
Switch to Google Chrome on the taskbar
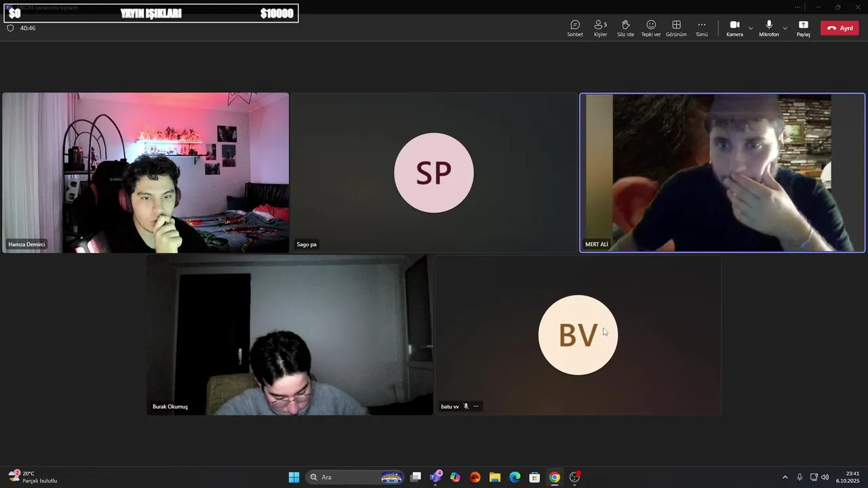pyautogui.click(x=555, y=477)
